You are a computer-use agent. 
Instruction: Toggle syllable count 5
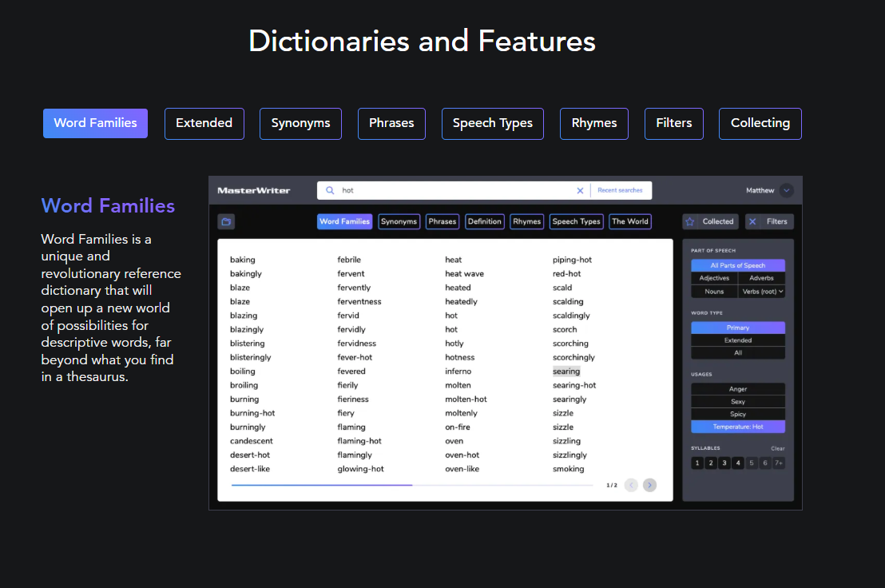pyautogui.click(x=752, y=463)
